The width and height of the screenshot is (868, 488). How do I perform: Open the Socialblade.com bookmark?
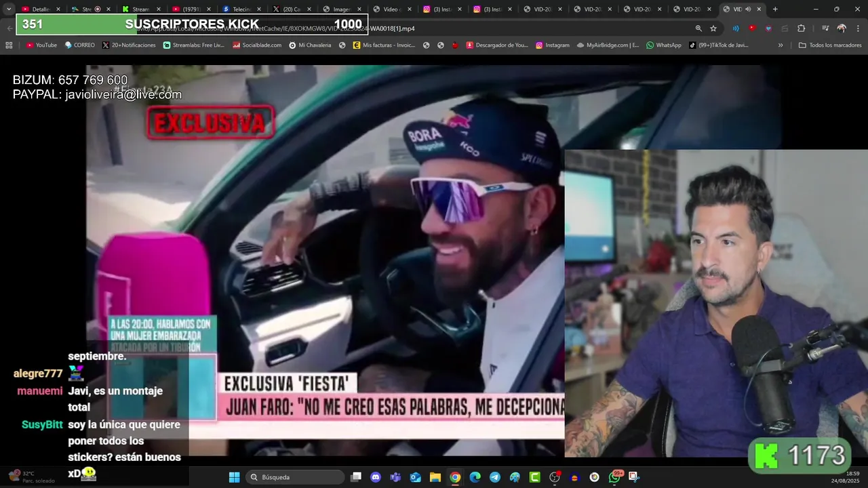tap(257, 45)
